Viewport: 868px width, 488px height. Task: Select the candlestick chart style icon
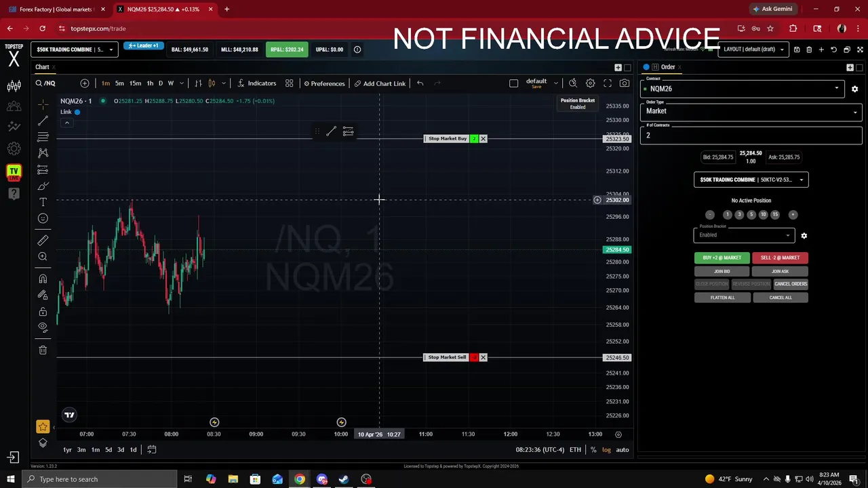click(212, 83)
